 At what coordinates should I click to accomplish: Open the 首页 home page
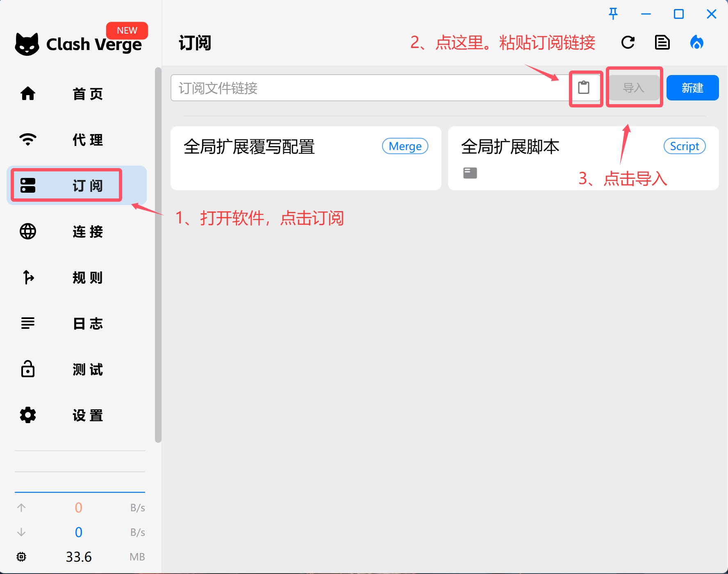pyautogui.click(x=79, y=94)
